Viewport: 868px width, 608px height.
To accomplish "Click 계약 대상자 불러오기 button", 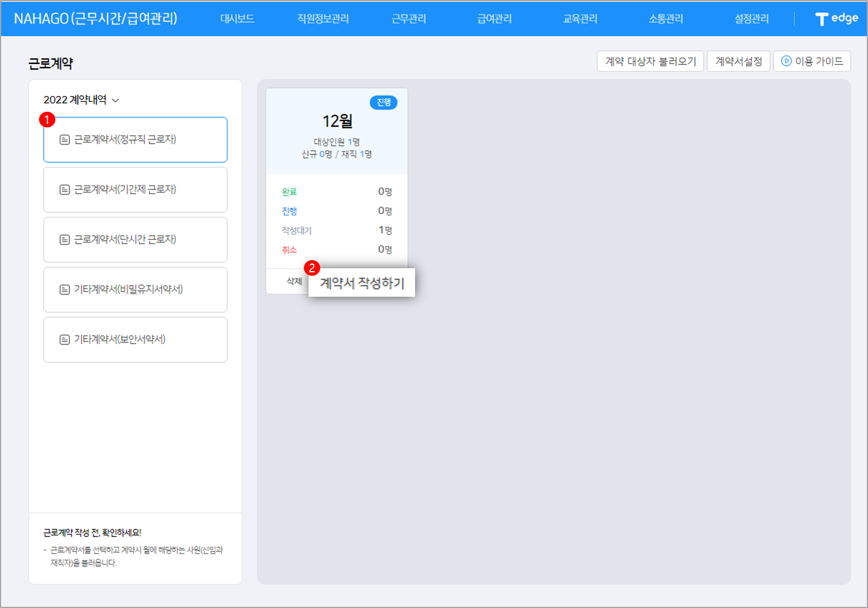I will [650, 61].
